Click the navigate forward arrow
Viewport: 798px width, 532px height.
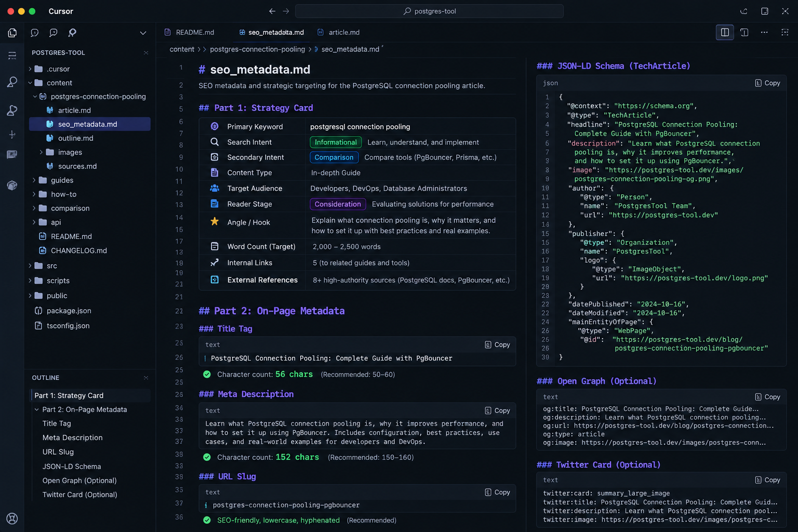[286, 11]
